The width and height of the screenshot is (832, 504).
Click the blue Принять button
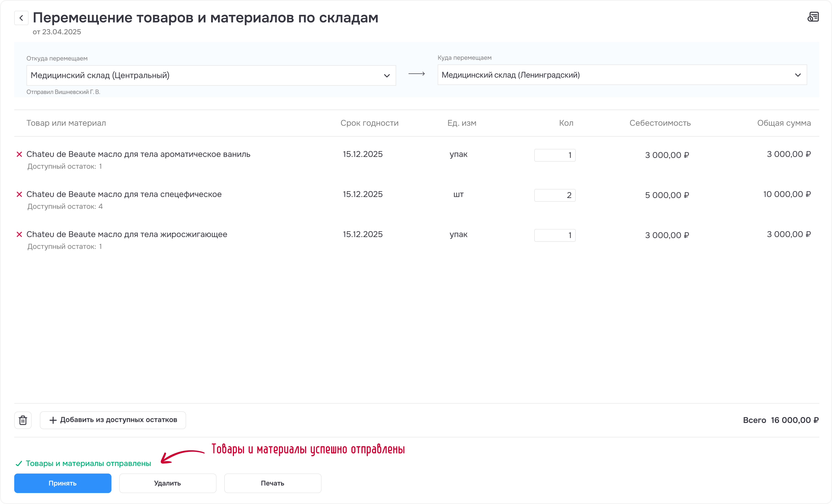tap(63, 484)
